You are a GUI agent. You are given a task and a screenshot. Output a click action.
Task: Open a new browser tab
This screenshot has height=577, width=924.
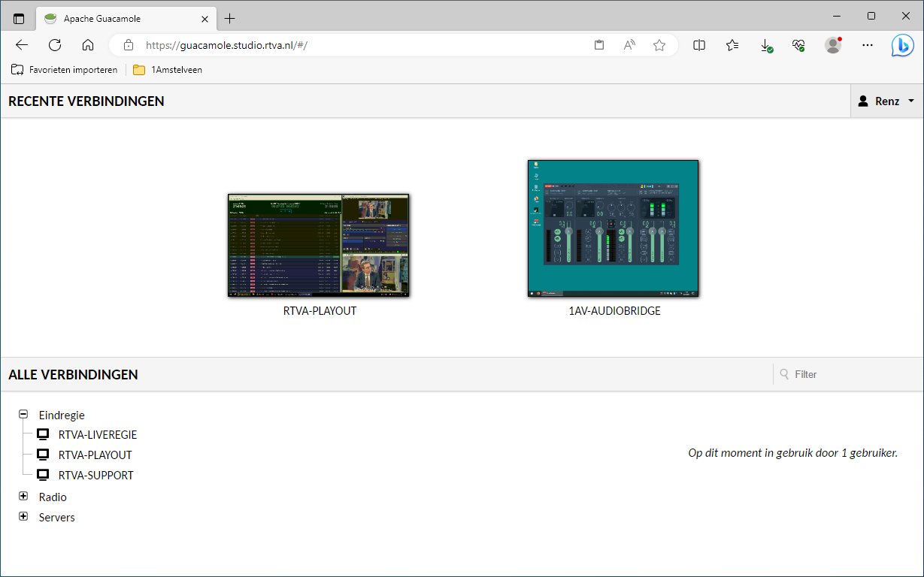tap(230, 18)
